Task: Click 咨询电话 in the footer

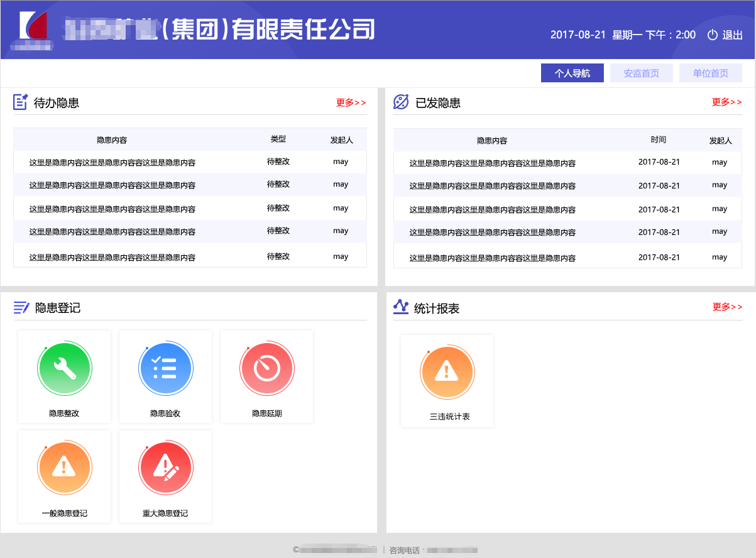Action: click(x=405, y=550)
